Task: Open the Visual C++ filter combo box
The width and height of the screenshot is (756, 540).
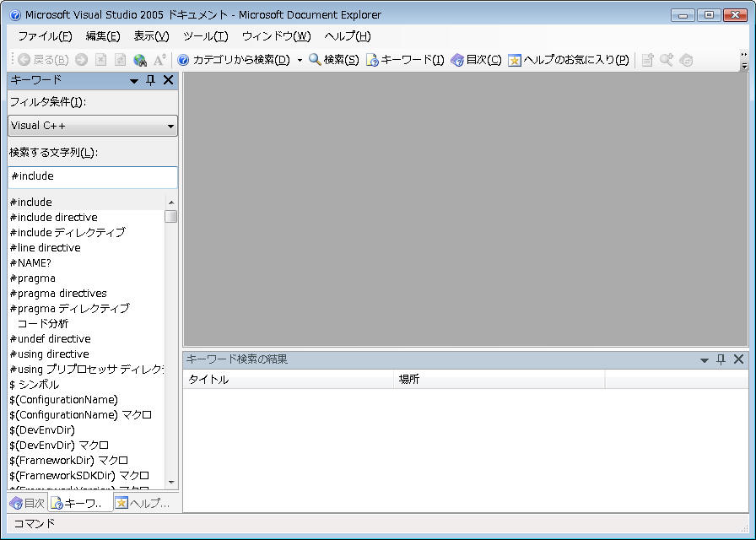Action: pos(93,126)
